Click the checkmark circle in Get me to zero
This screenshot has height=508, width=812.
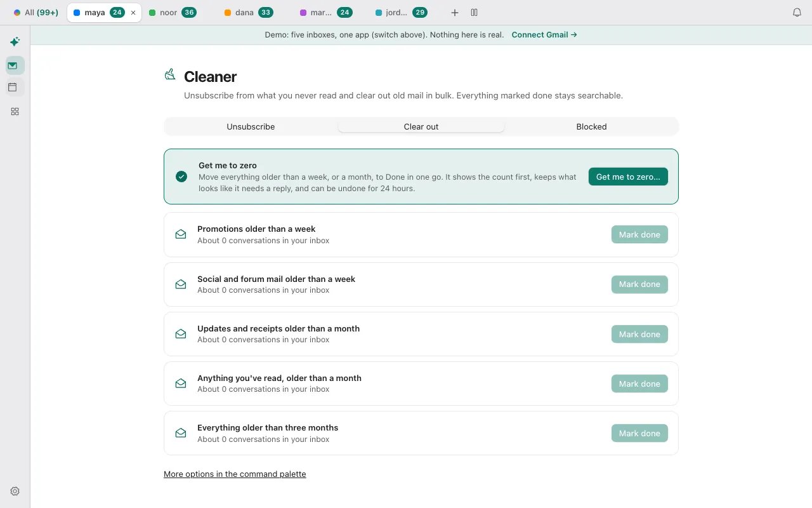tap(181, 177)
